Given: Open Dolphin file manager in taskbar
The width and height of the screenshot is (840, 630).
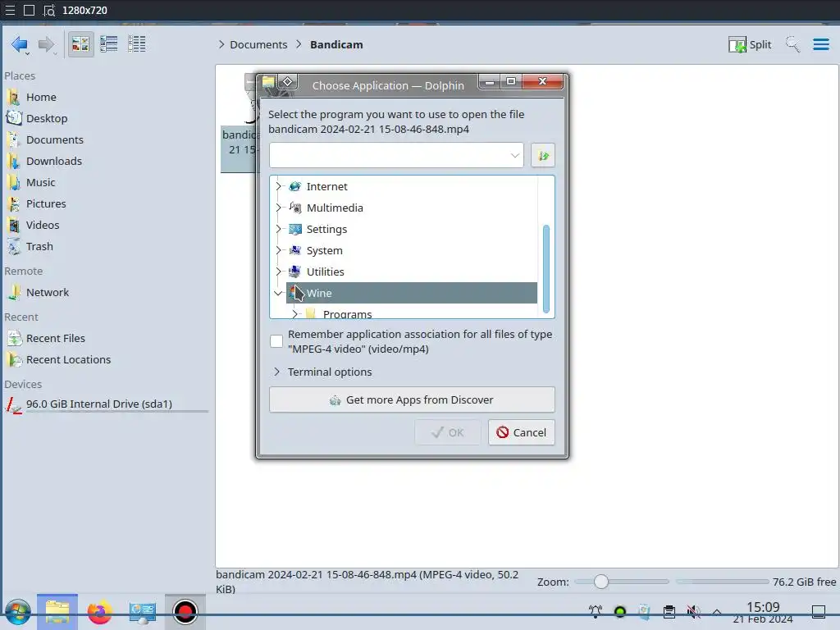Looking at the screenshot, I should 57,612.
